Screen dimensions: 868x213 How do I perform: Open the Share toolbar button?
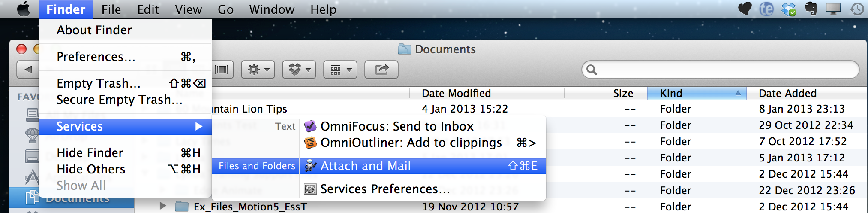click(381, 70)
